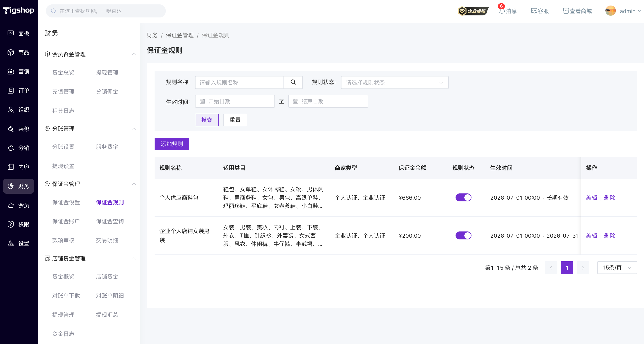Open the 保证金设置 menu item

click(66, 202)
